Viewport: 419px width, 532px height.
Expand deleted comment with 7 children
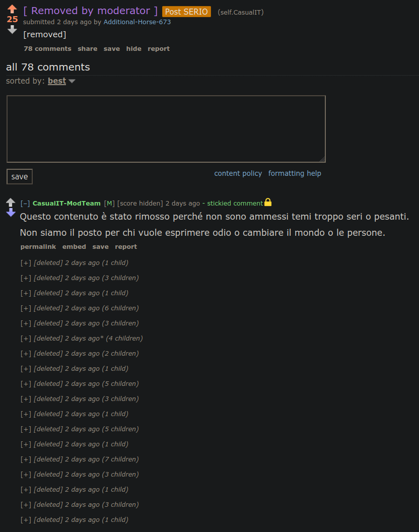tap(26, 459)
